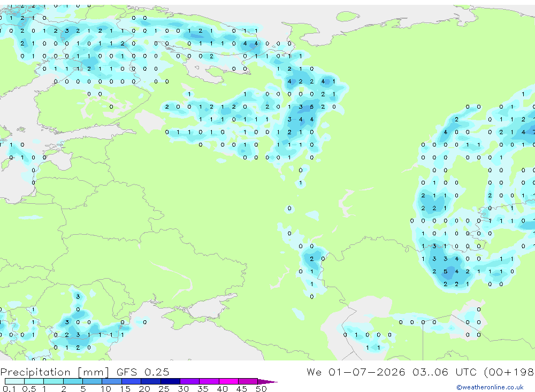The image size is (535, 392).
Task: Choose the 15–20 mm legend color swatch
Action: [x=132, y=381]
